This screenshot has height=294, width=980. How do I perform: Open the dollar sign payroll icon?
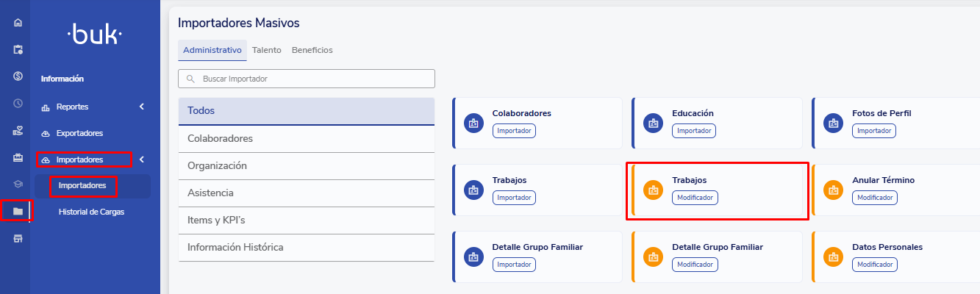18,76
